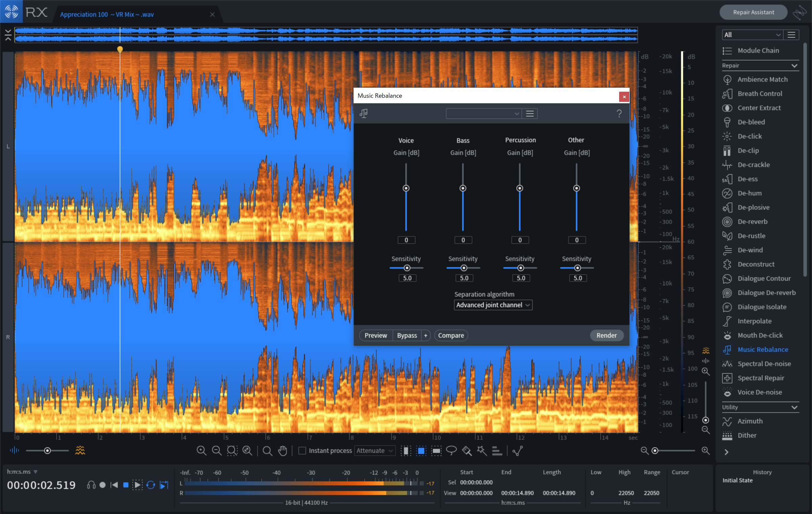This screenshot has height=514, width=812.
Task: Adjust the Voice gain slider handle
Action: tap(406, 188)
